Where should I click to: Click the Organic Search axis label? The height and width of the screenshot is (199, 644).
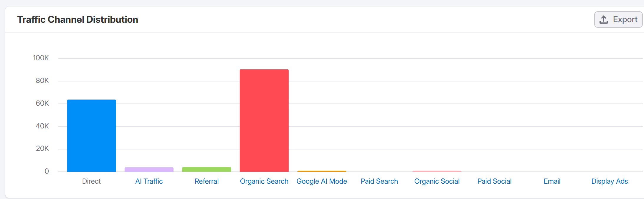click(264, 181)
